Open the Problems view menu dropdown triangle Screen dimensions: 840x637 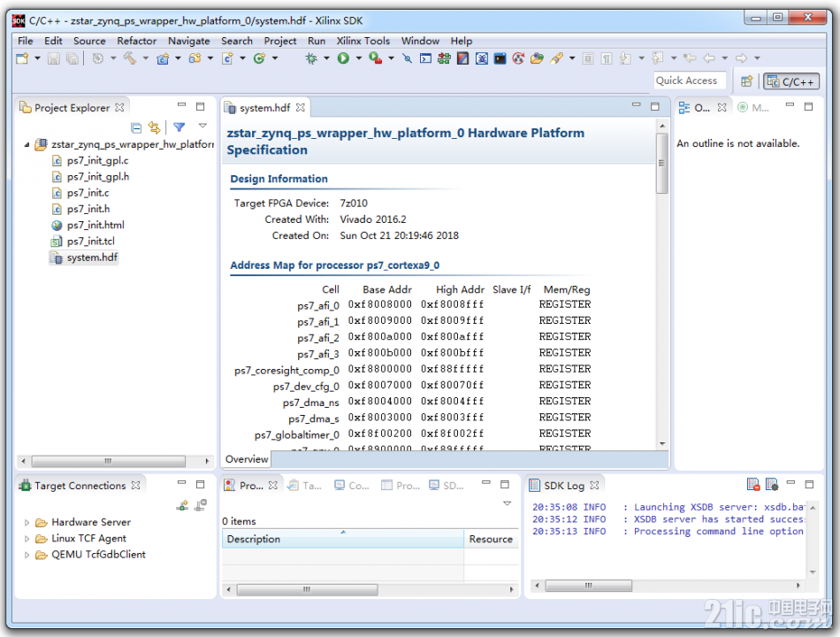coord(507,503)
